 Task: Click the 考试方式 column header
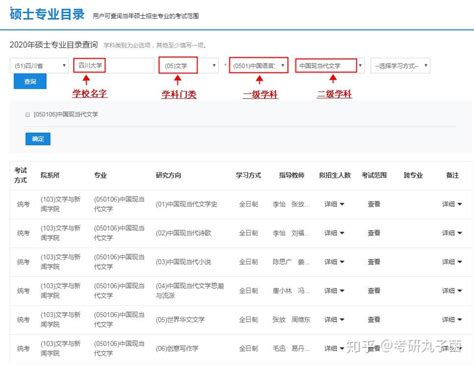click(x=21, y=175)
